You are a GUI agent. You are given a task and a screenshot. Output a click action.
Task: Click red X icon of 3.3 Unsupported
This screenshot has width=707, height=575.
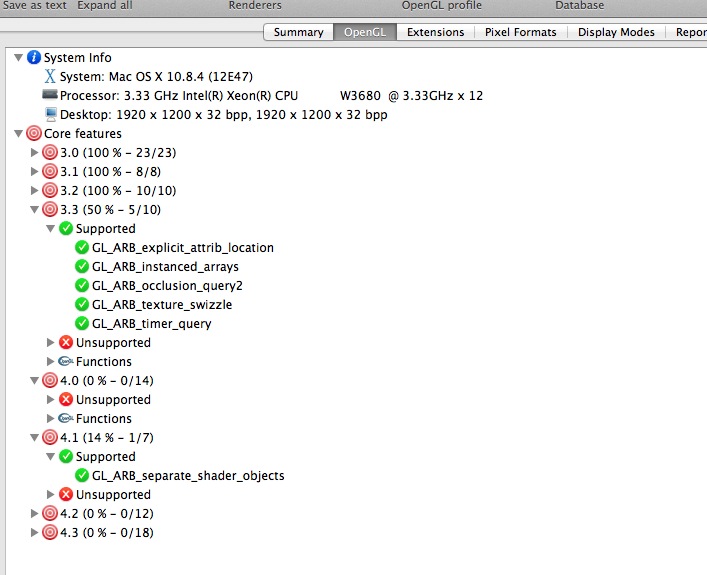point(66,342)
